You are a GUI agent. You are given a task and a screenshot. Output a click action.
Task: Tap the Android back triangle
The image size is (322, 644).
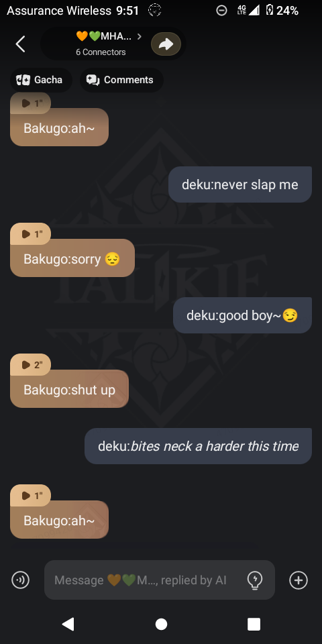click(x=68, y=624)
